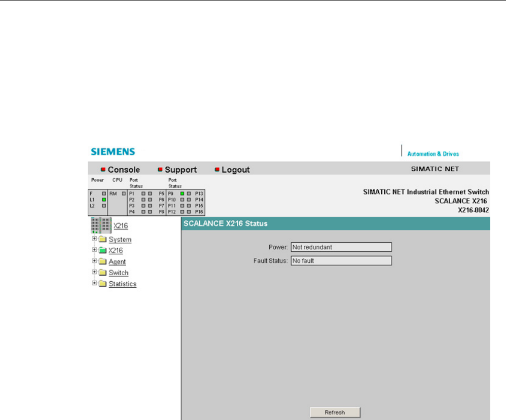Viewport: 506px width, 420px height.
Task: Click the red Logout bullet icon
Action: pyautogui.click(x=217, y=170)
